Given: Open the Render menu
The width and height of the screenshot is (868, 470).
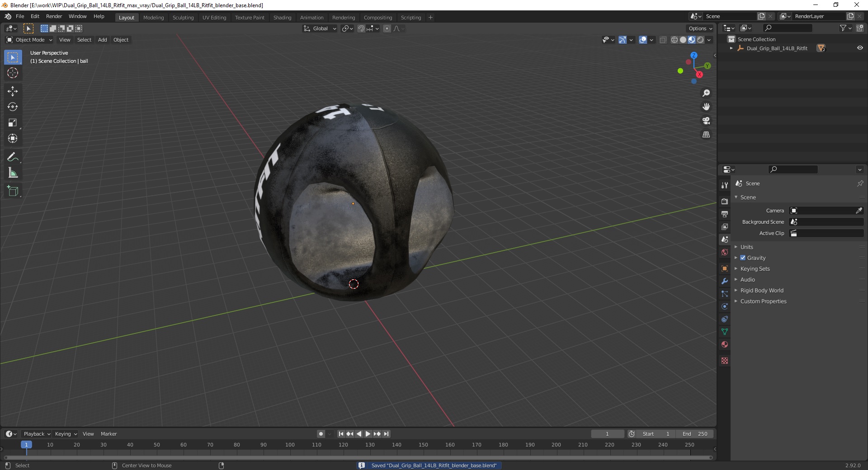Looking at the screenshot, I should click(x=54, y=16).
